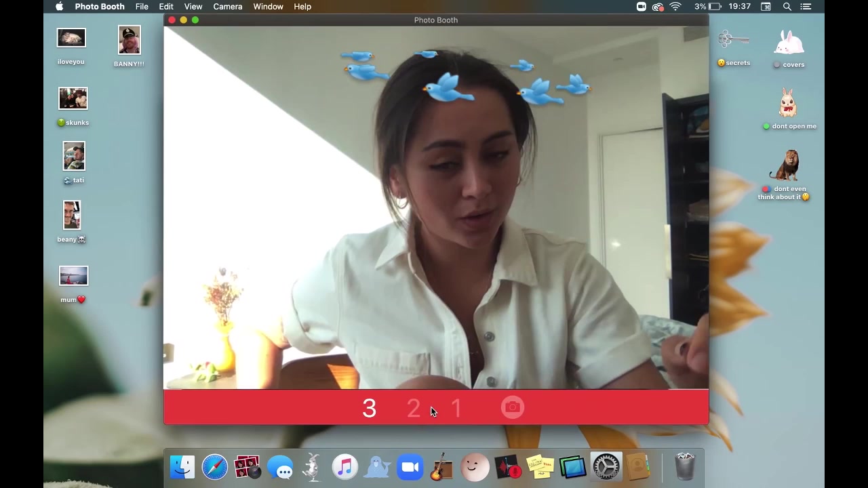Click the keyboard viewer menu bar icon
This screenshot has width=868, height=488.
(x=766, y=6)
